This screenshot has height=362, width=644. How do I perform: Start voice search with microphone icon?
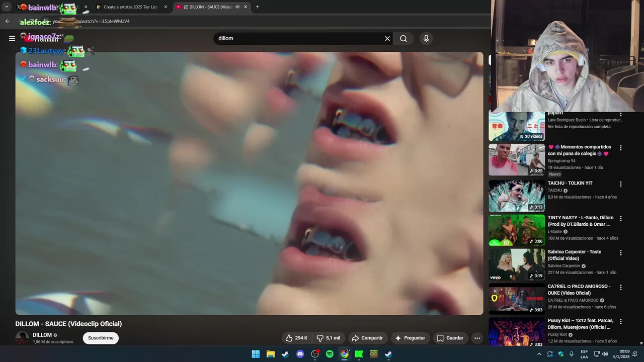click(x=426, y=38)
